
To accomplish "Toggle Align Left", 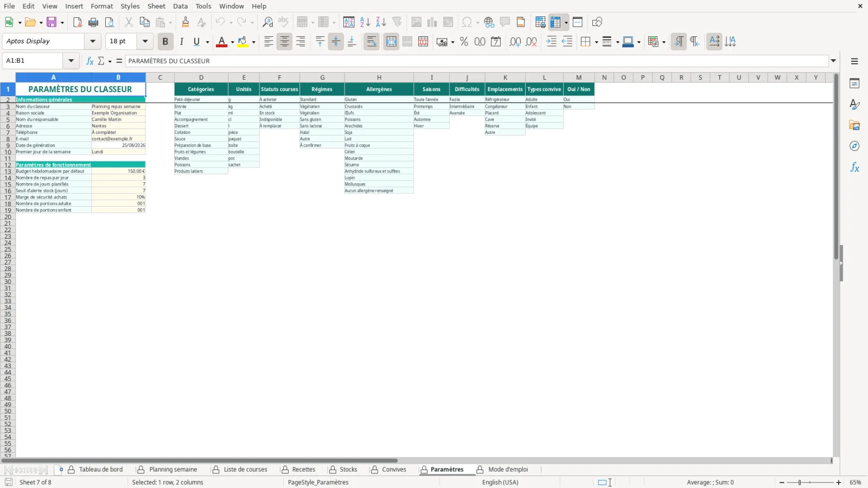I will pyautogui.click(x=269, y=42).
